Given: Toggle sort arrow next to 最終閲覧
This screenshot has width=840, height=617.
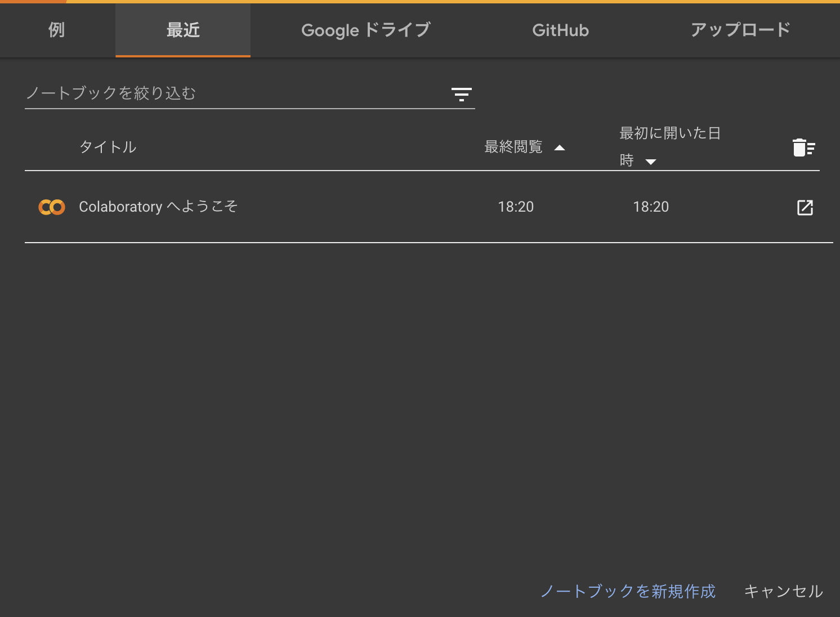Looking at the screenshot, I should pos(560,148).
